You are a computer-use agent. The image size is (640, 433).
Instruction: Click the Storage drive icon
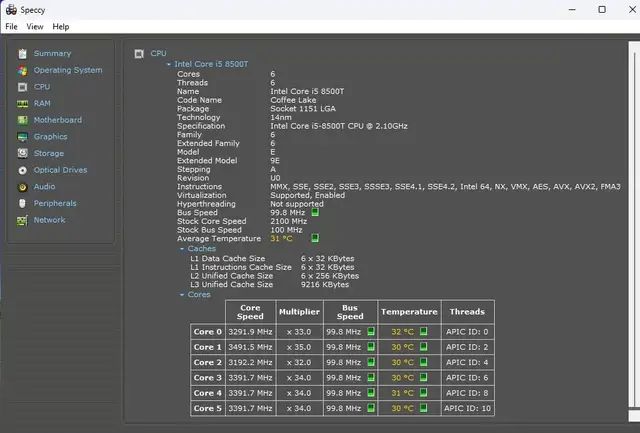[x=22, y=153]
